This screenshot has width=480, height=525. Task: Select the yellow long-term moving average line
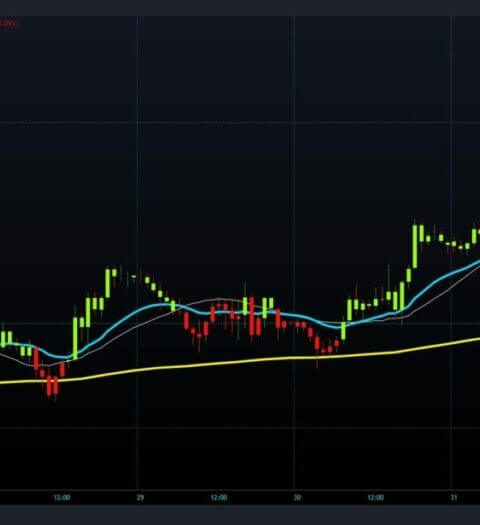(x=234, y=362)
